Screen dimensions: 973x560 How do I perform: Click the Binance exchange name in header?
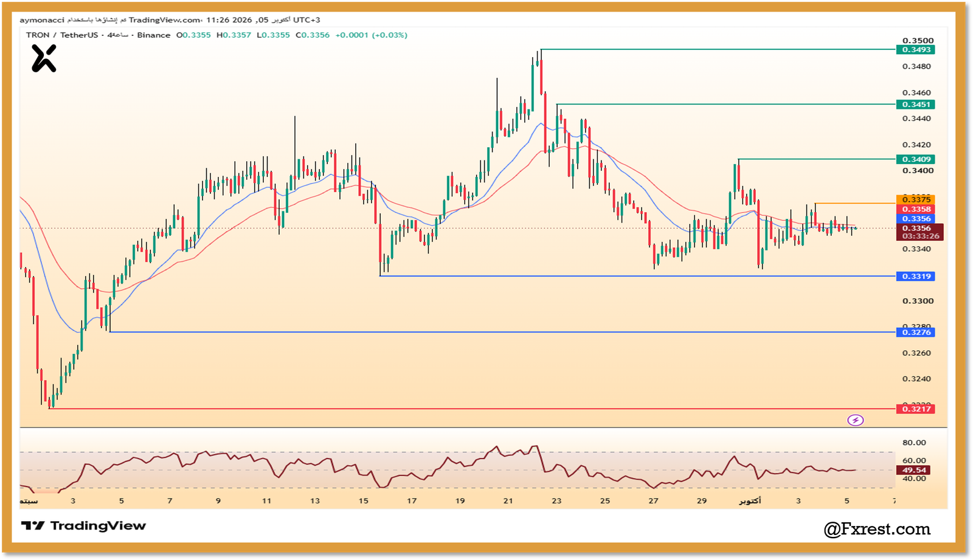point(154,35)
